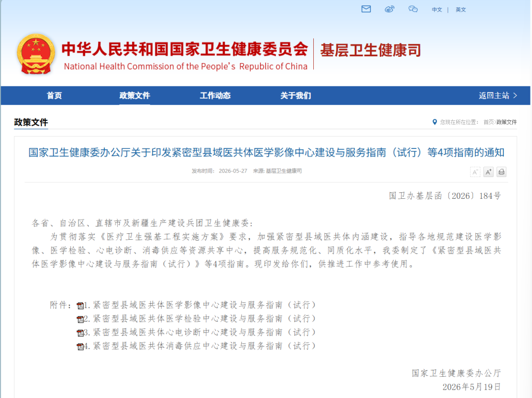Click the date 2026年5月19日
This screenshot has width=532, height=398.
click(471, 387)
